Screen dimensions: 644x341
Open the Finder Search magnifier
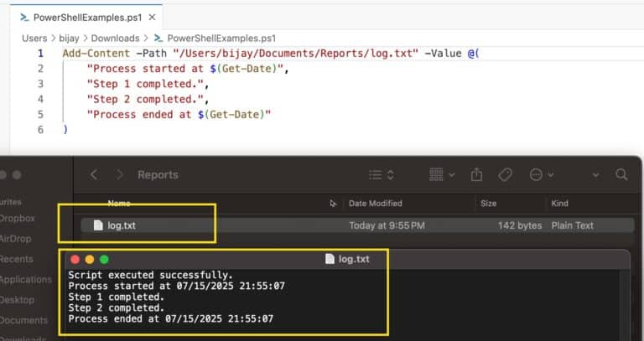(621, 175)
